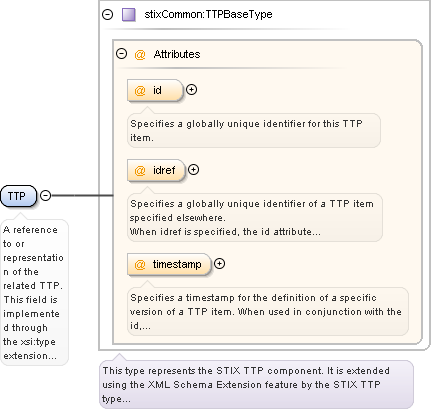Expand the idref attribute details

[x=193, y=170]
